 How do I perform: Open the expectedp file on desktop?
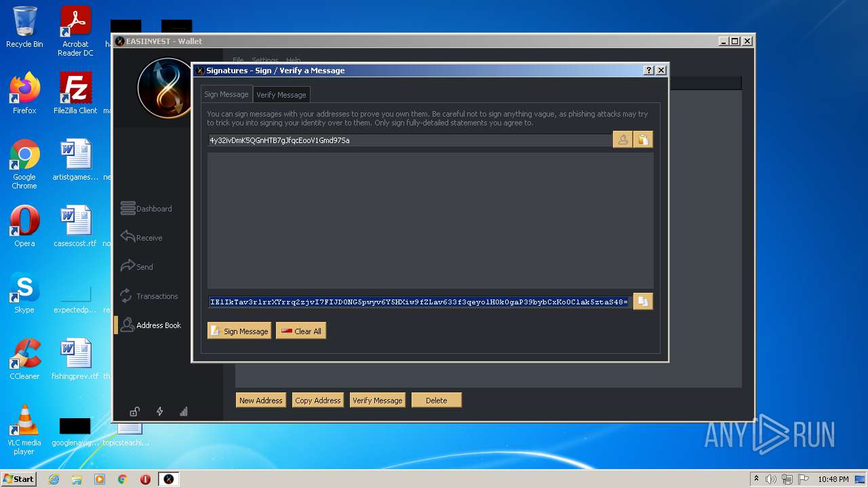pyautogui.click(x=75, y=297)
